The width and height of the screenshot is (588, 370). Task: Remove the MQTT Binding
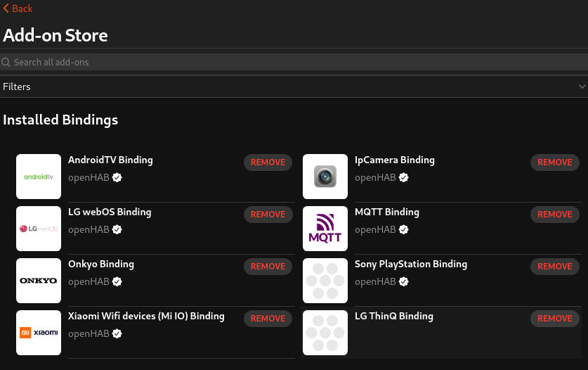(554, 215)
